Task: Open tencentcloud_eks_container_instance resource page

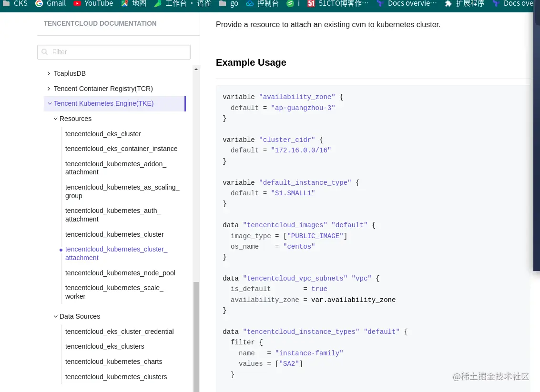Action: click(121, 149)
